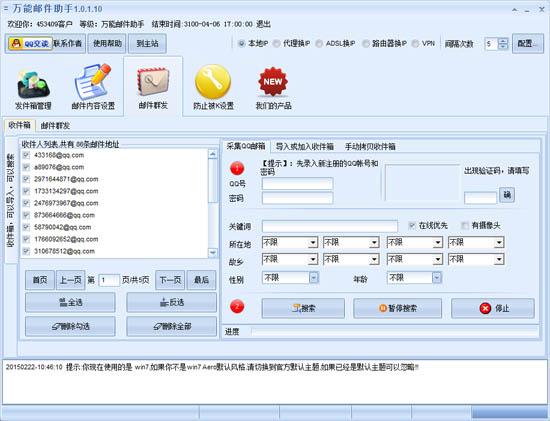550x421 pixels.
Task: Open the 防止被K设置 wrench icon
Action: click(213, 88)
